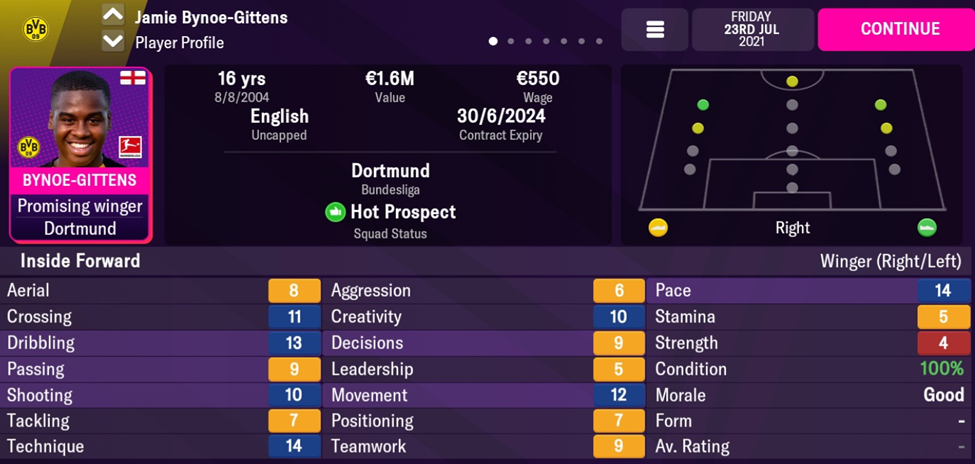The image size is (975, 464).
Task: Switch to the second page dot
Action: (511, 42)
